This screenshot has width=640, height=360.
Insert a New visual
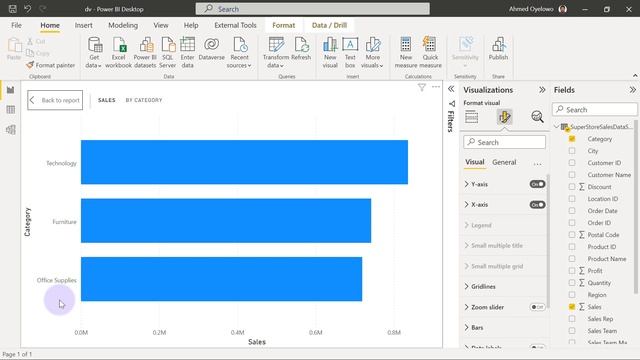330,52
